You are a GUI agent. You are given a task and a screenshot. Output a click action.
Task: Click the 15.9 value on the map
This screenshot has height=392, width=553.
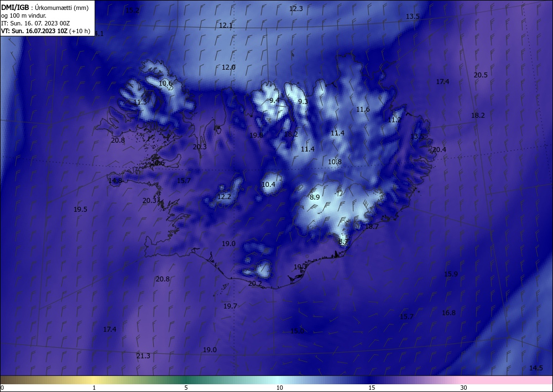coord(451,274)
